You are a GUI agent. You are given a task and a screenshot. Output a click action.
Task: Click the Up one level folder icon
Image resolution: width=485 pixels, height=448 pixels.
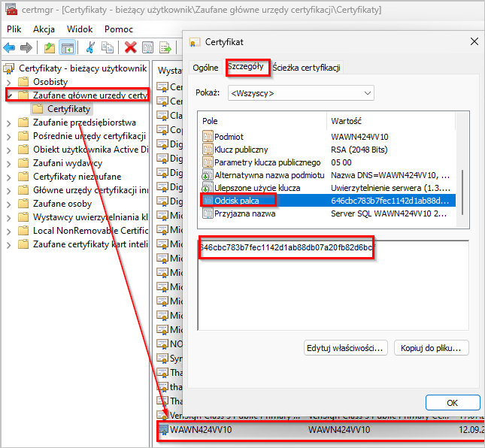tap(49, 48)
